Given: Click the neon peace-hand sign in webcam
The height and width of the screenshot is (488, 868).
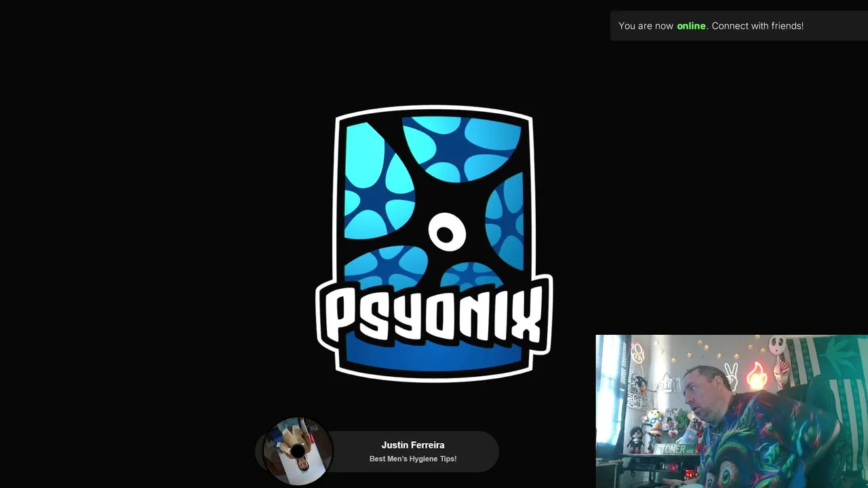Looking at the screenshot, I should point(731,377).
